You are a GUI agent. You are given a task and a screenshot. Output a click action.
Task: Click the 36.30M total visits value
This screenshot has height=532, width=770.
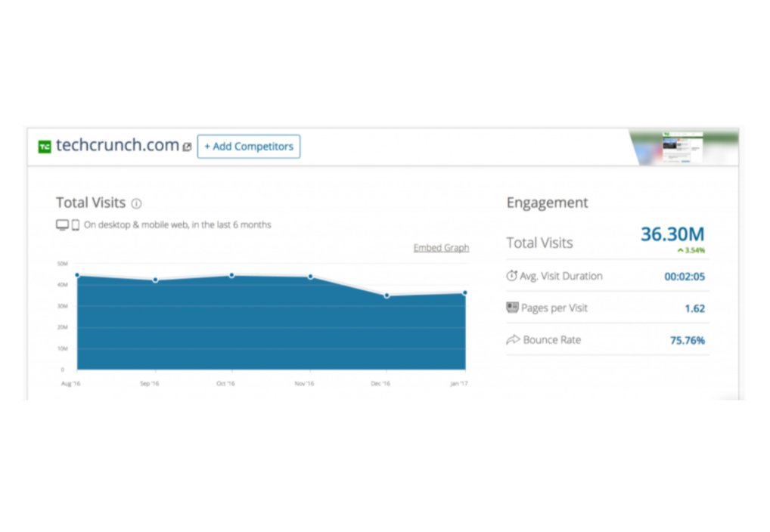coord(672,234)
